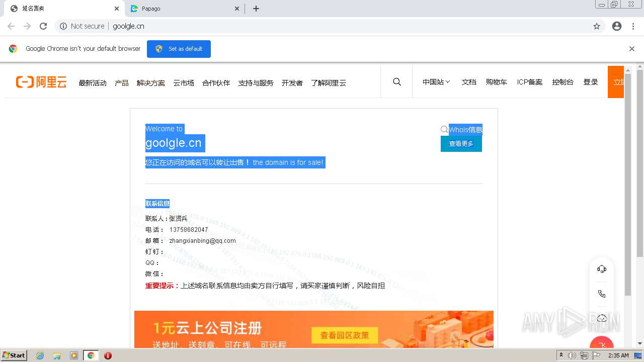View site info Not secure icon
Image resolution: width=644 pixels, height=362 pixels.
(63, 26)
